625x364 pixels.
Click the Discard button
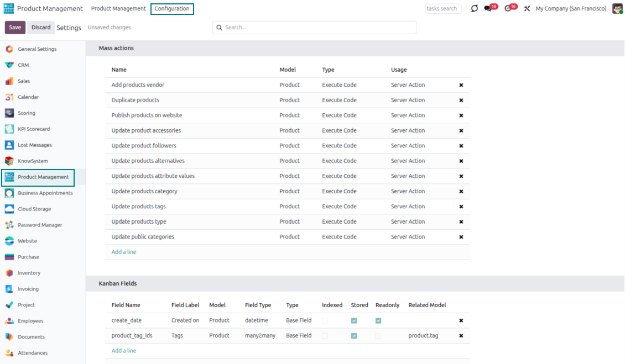coord(41,28)
